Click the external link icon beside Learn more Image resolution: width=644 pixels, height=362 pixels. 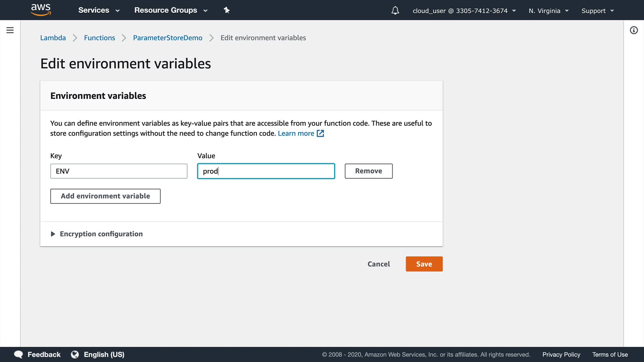(320, 133)
